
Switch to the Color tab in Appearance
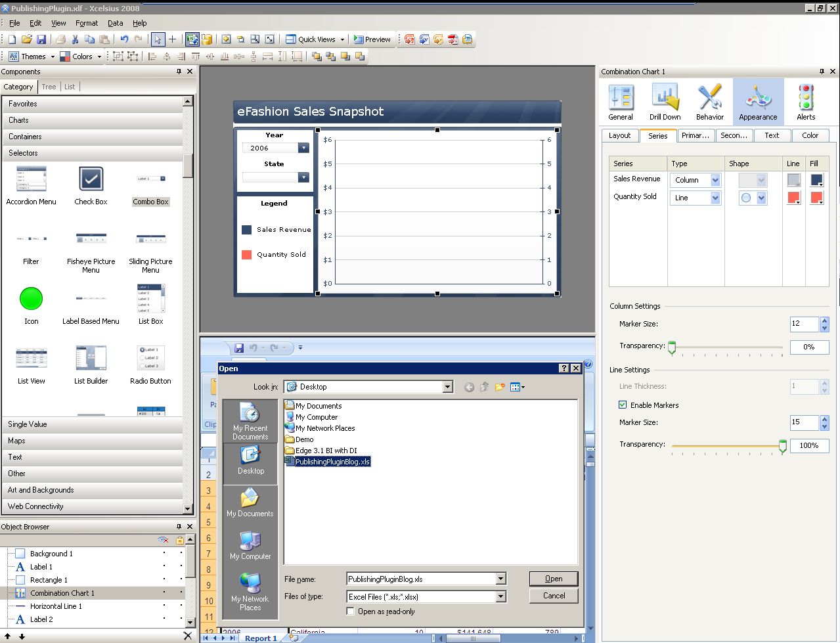tap(810, 135)
